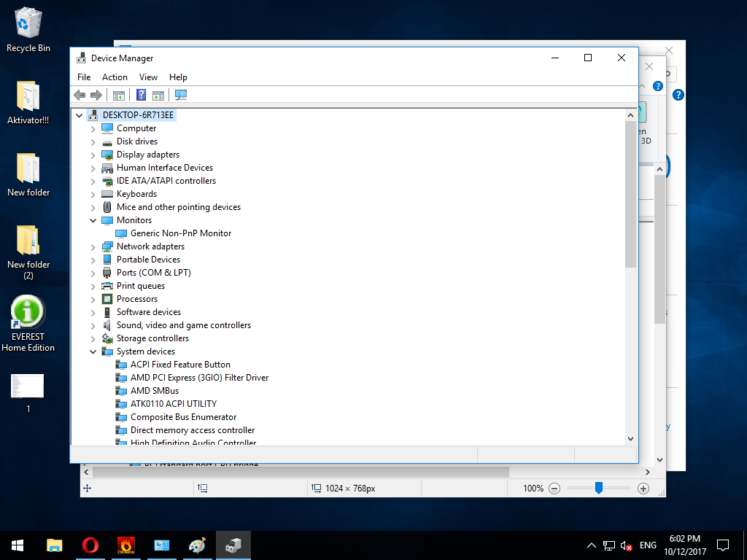Select Generic Non-PnP Monitor
The image size is (747, 560).
(x=181, y=233)
